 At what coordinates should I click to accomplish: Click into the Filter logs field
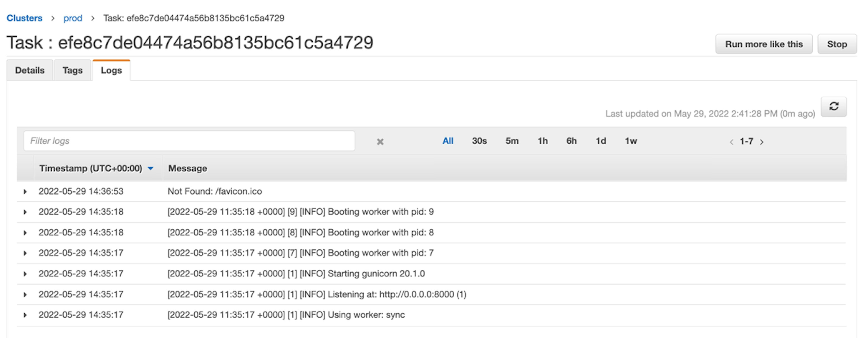[189, 141]
